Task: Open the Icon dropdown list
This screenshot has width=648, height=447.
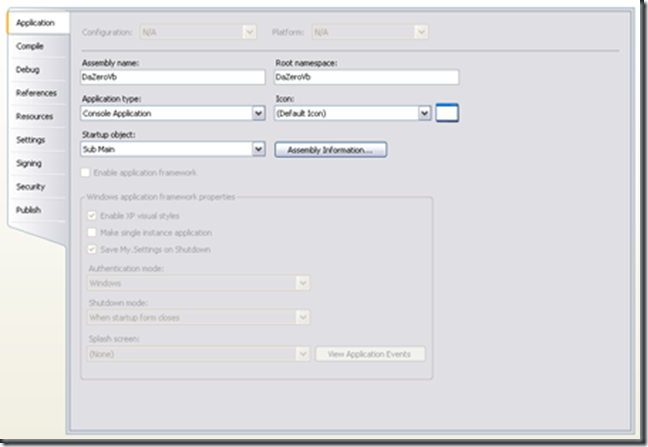Action: pos(425,113)
